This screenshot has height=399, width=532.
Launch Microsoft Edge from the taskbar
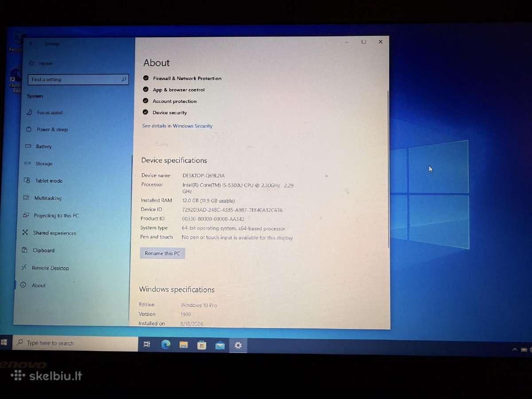tap(166, 344)
